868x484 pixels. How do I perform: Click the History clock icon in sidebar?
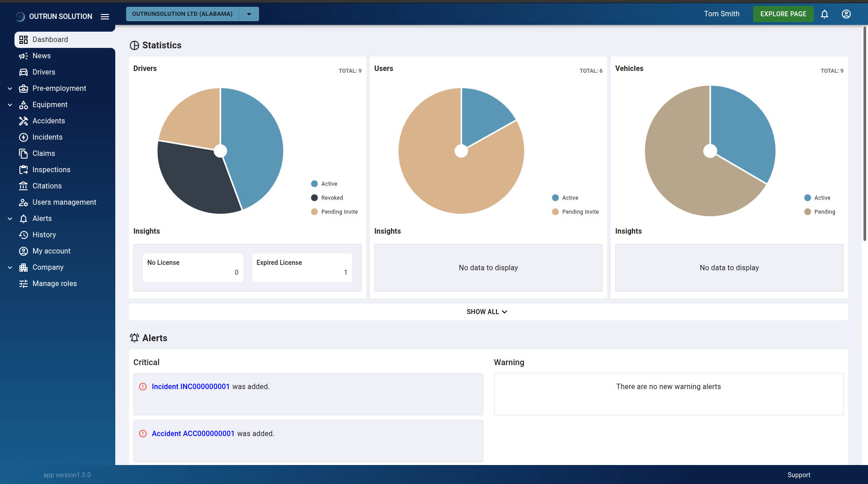point(24,235)
